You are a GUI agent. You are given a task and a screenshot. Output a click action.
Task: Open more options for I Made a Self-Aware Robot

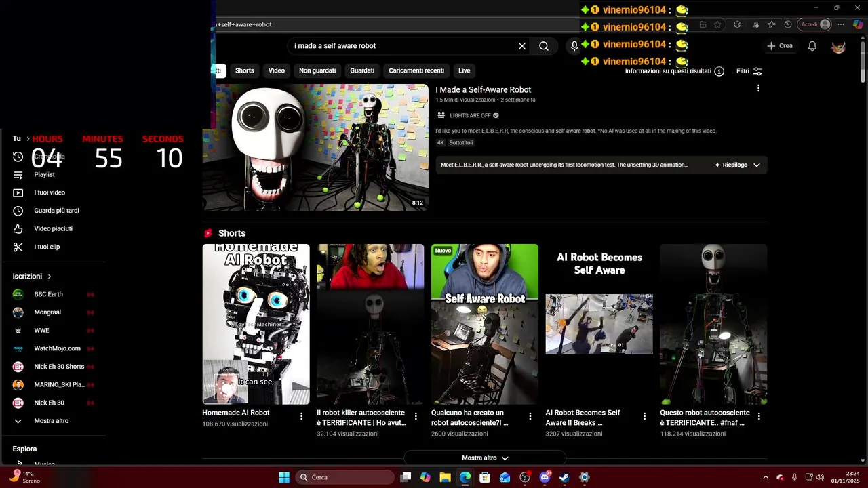758,88
